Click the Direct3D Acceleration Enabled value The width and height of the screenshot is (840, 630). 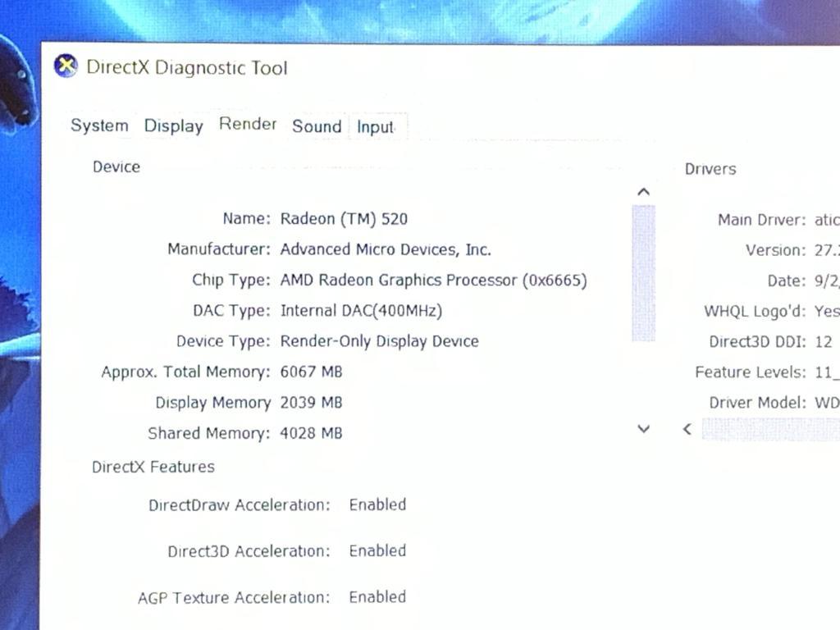click(x=377, y=550)
